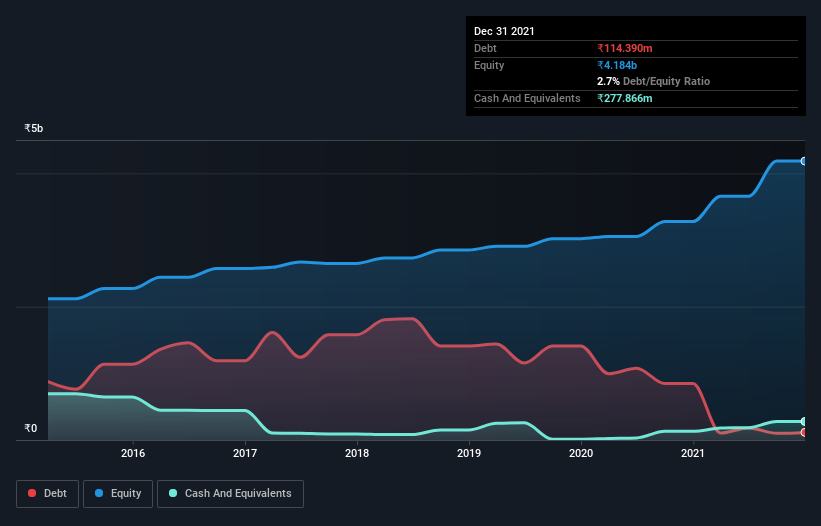Click the 2018 x-axis label
The width and height of the screenshot is (821, 526).
click(x=357, y=453)
